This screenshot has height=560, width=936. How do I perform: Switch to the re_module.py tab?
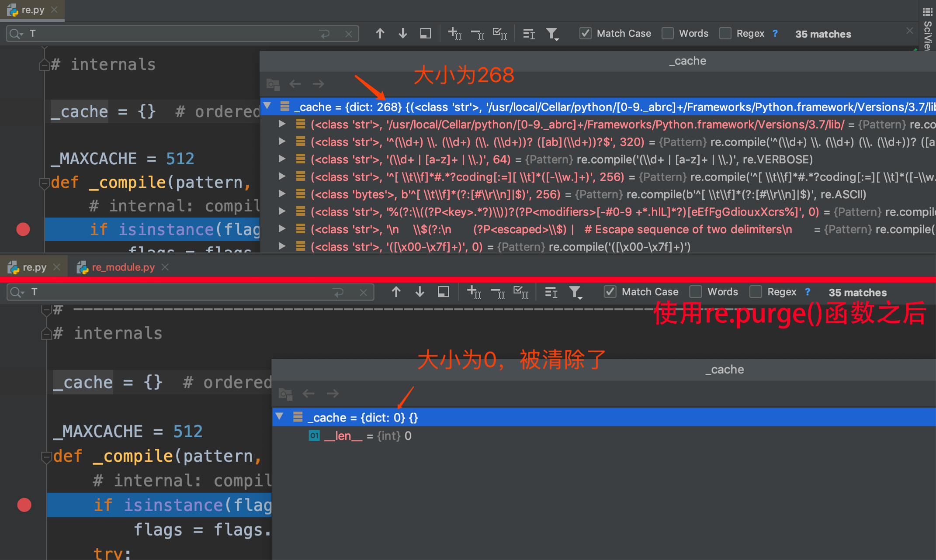tap(122, 267)
